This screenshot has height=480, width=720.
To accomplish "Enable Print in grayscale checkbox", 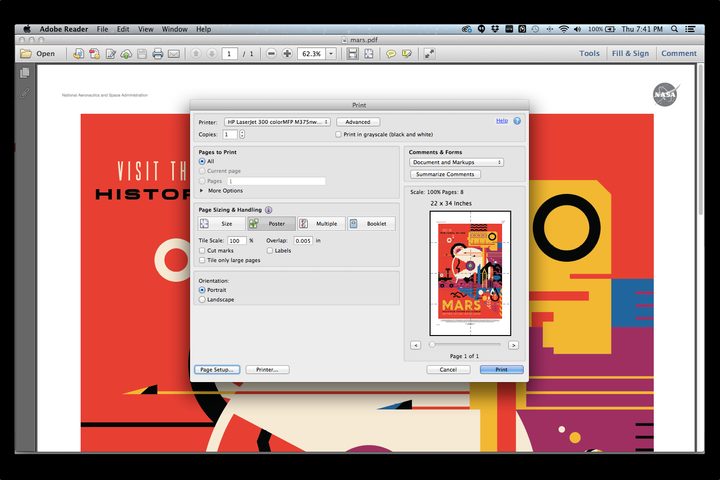I will pyautogui.click(x=338, y=135).
